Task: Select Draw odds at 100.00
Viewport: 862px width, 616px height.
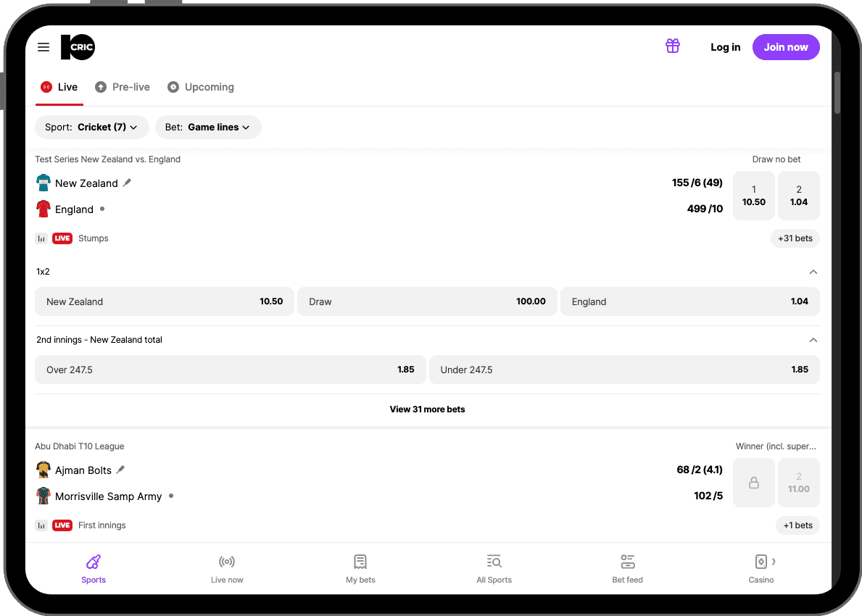Action: 427,301
